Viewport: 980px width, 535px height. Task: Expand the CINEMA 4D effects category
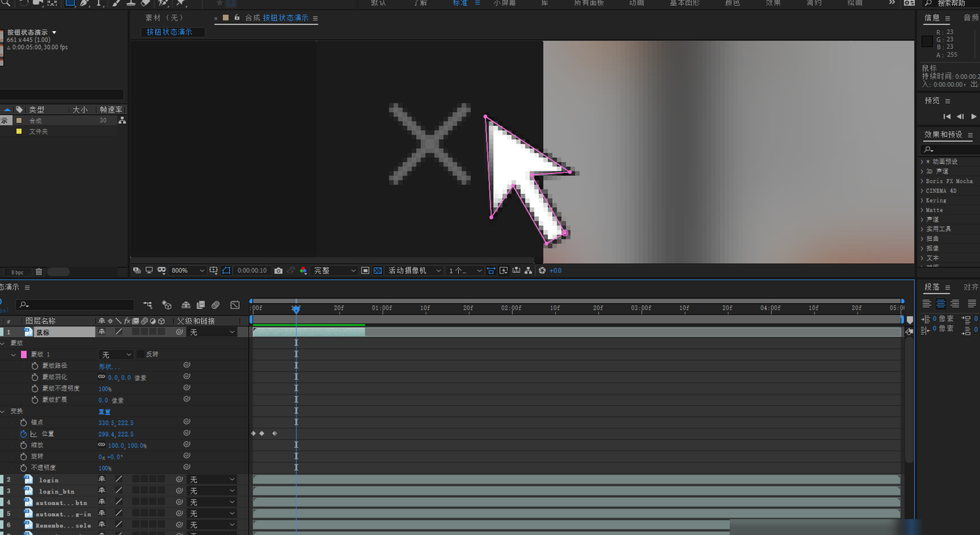922,191
